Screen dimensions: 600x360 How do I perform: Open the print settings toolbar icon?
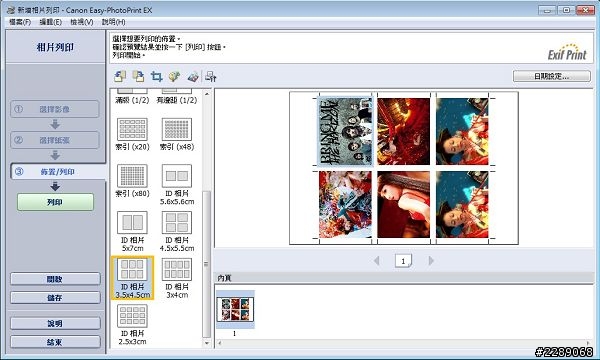210,76
